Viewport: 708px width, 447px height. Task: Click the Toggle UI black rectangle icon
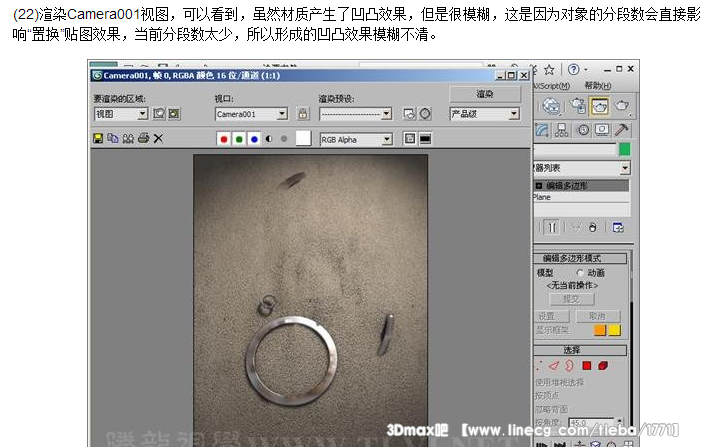(425, 139)
